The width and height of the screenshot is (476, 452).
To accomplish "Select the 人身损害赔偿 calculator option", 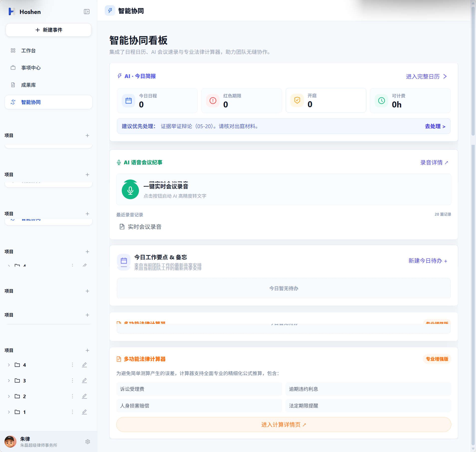I will pyautogui.click(x=199, y=406).
